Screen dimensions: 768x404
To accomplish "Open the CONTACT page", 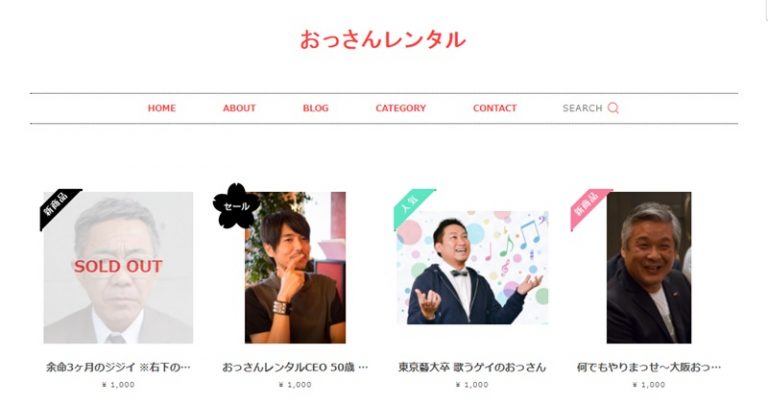I will pos(495,108).
